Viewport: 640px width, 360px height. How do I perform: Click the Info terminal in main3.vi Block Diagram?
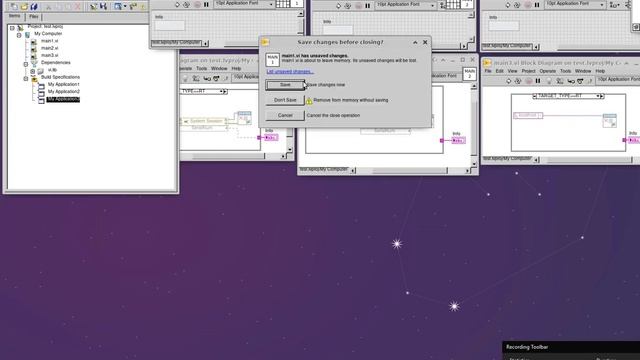[633, 140]
